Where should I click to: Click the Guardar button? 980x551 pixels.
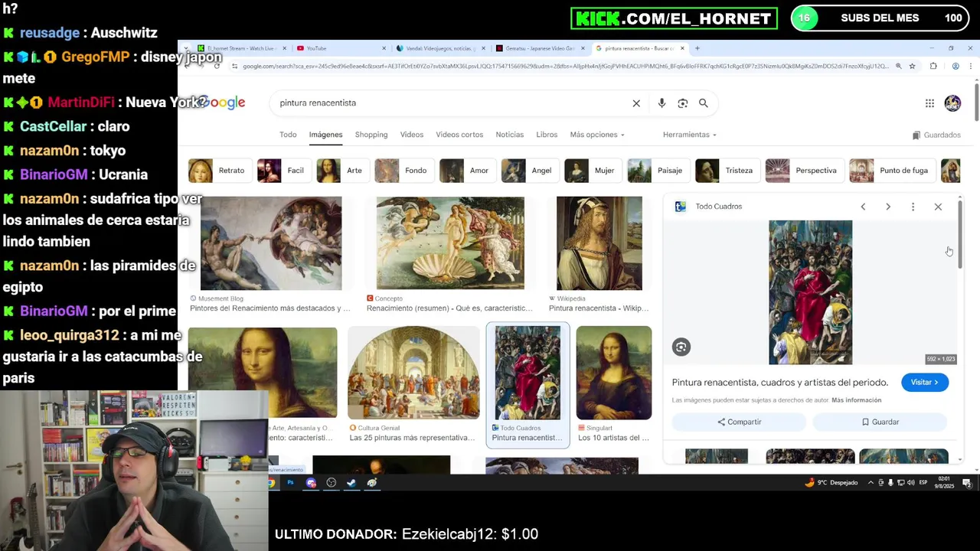pyautogui.click(x=880, y=422)
